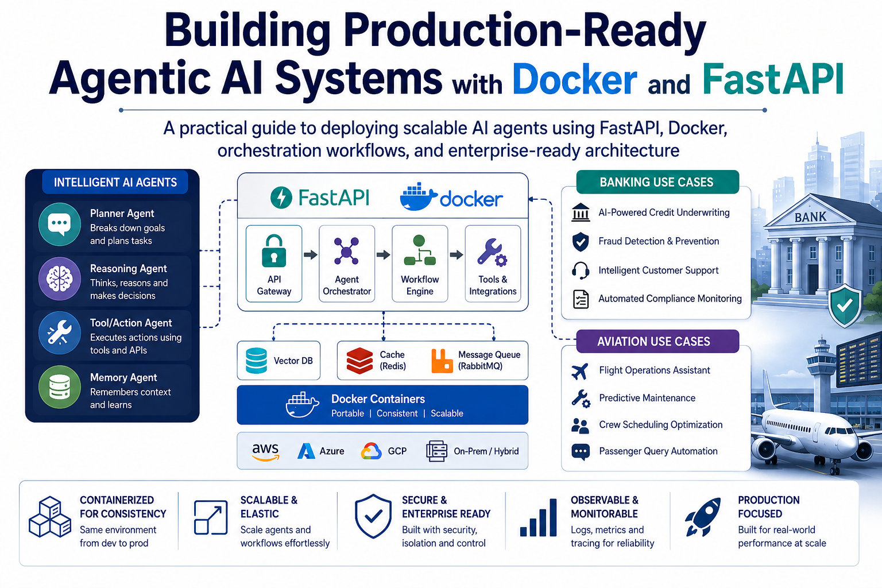Viewport: 882px width, 588px height.
Task: Click the Reasoning Agent brain icon
Action: (x=60, y=279)
